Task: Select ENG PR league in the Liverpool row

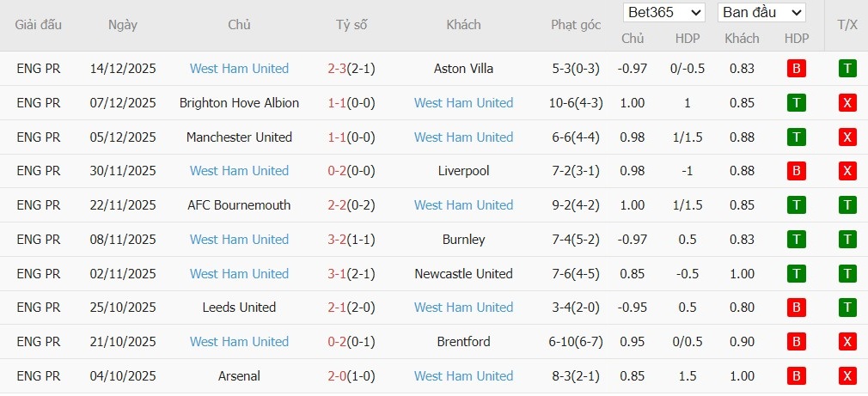Action: click(x=39, y=171)
